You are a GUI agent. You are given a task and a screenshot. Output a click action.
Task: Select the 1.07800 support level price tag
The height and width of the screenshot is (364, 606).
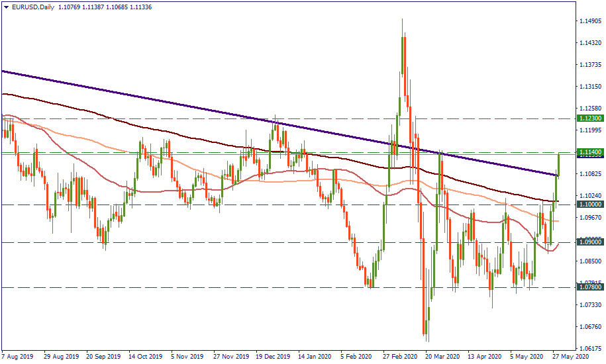coord(589,287)
